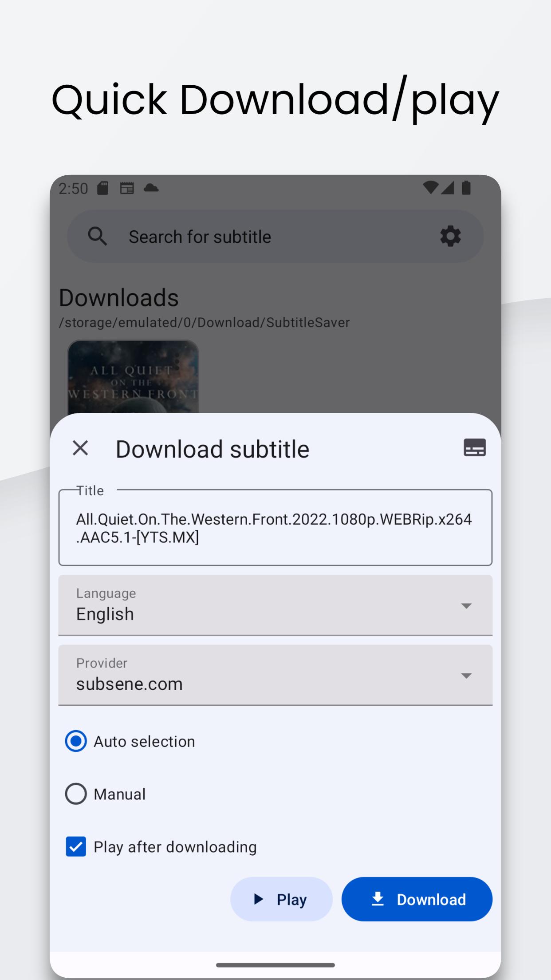Click the cloud notification icon

click(151, 188)
